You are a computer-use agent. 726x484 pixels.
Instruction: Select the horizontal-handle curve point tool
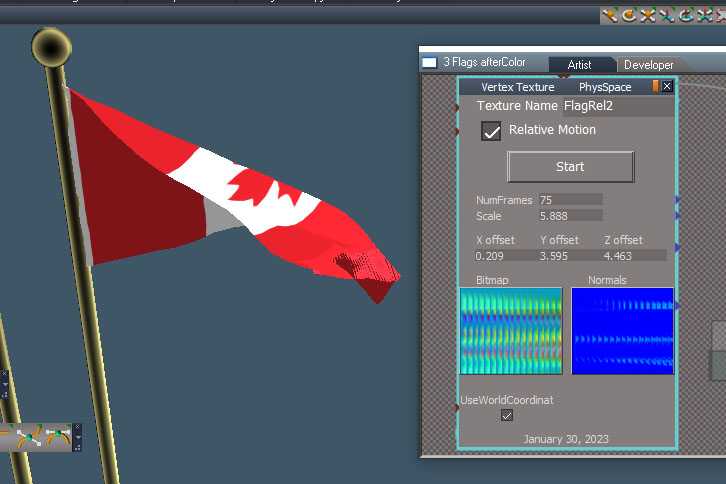tap(58, 437)
